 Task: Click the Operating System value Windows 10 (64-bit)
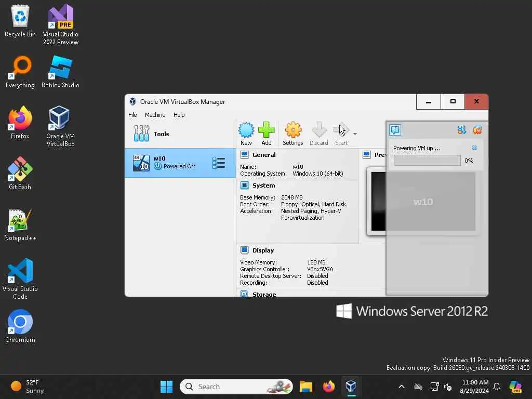point(318,174)
